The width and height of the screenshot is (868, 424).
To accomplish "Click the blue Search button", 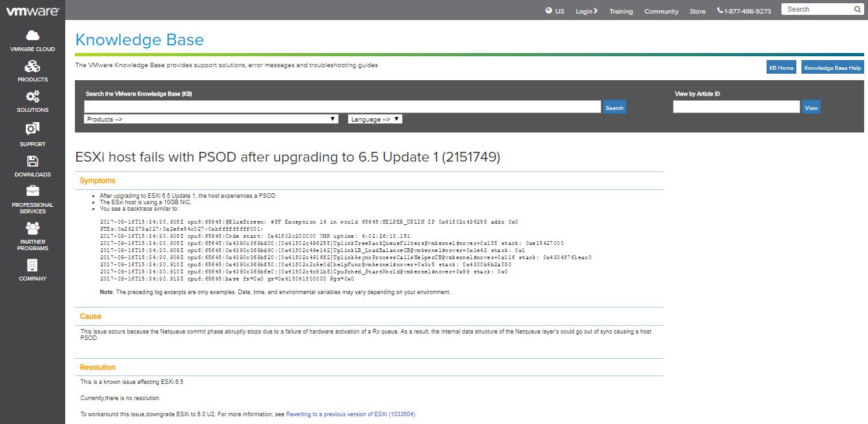I will click(x=614, y=108).
